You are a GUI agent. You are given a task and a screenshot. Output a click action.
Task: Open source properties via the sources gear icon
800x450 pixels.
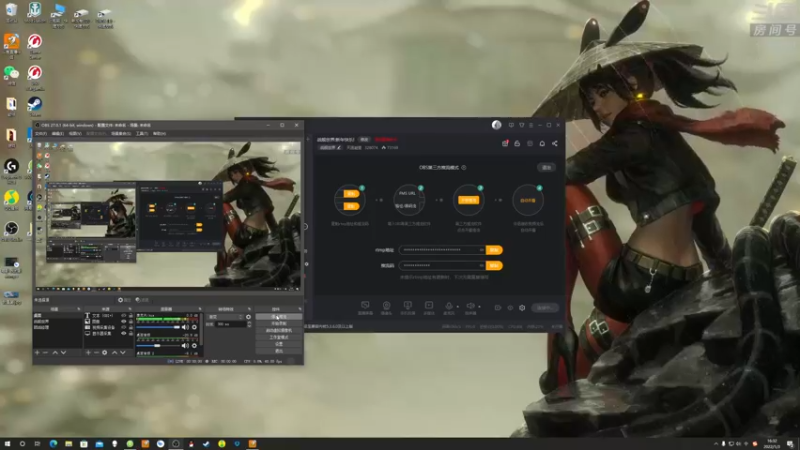105,353
